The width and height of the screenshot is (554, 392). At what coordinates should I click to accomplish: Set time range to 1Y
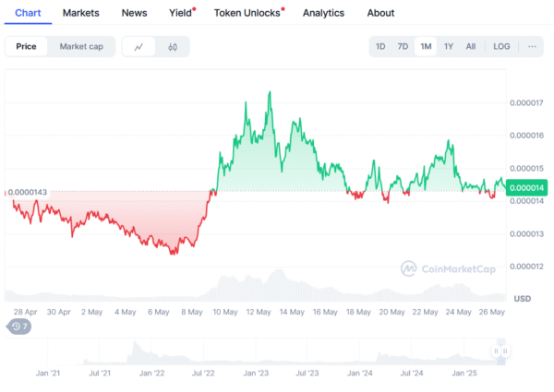tap(449, 46)
